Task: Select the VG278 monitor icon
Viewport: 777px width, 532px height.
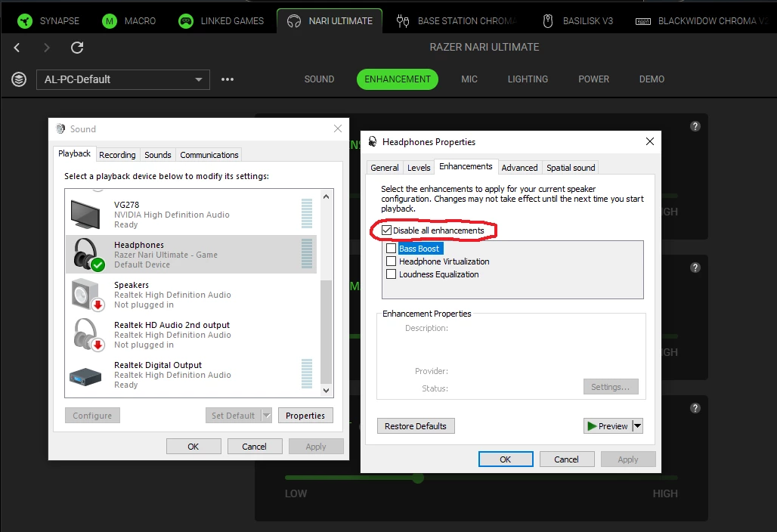Action: coord(85,214)
